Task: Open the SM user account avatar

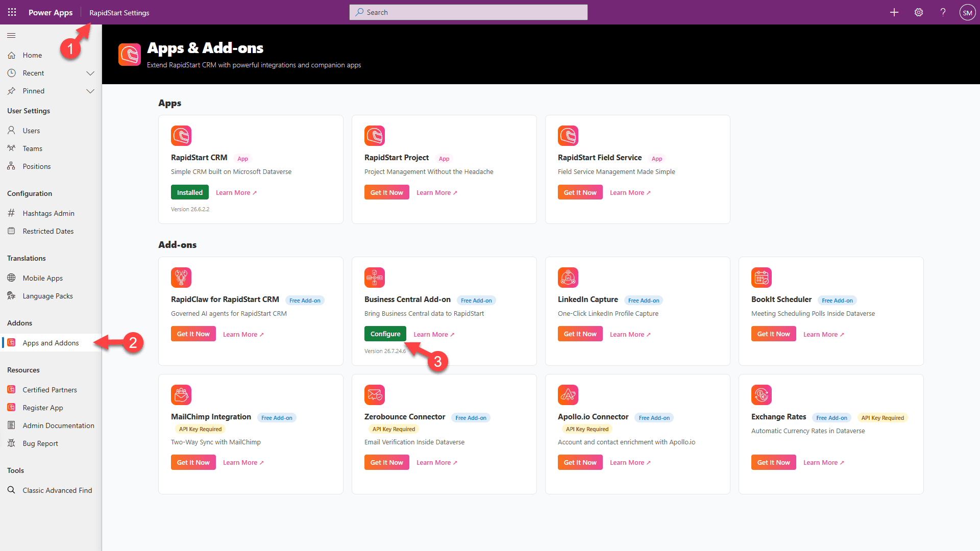Action: coord(967,12)
